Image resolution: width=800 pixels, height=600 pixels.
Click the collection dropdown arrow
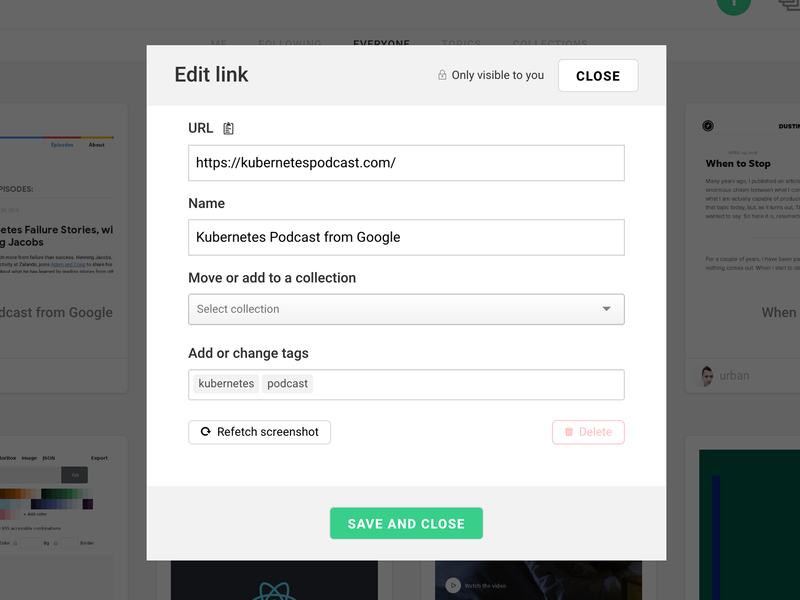(606, 309)
